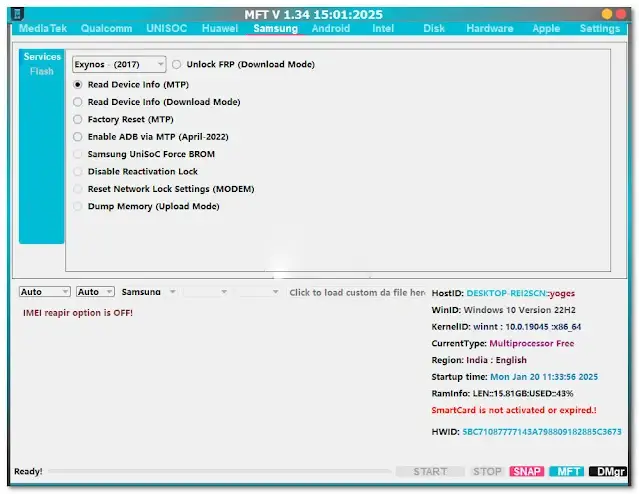This screenshot has width=639, height=494.
Task: Switch to the Huawei tab
Action: (220, 29)
